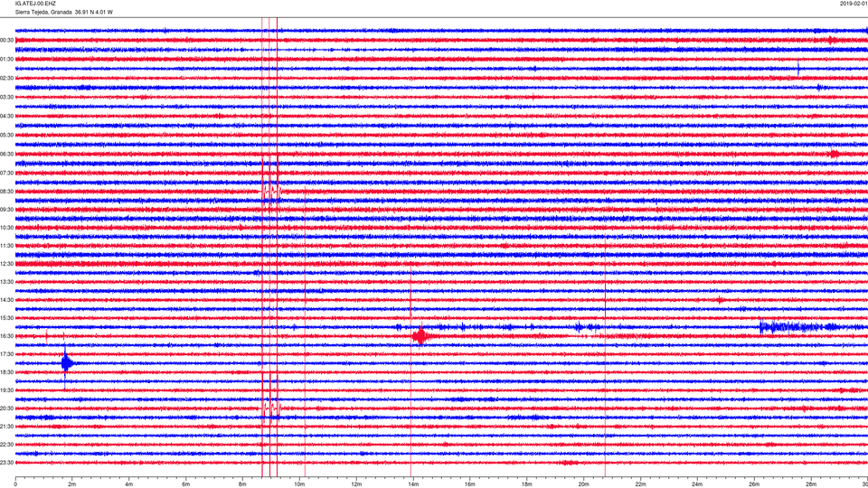Select the 18:30 time label

6,372
